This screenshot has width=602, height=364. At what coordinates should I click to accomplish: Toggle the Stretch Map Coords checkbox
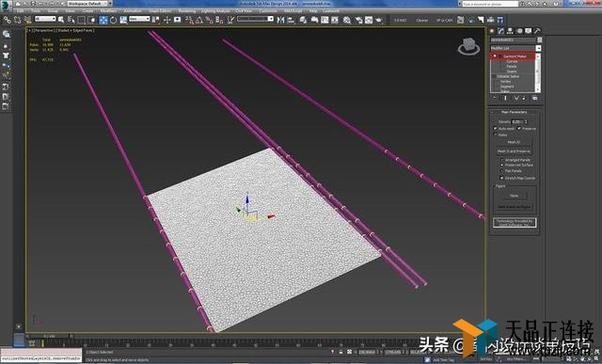point(501,178)
